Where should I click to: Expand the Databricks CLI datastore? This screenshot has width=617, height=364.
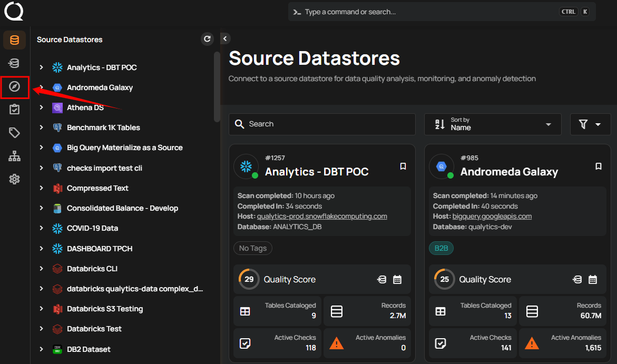point(42,269)
